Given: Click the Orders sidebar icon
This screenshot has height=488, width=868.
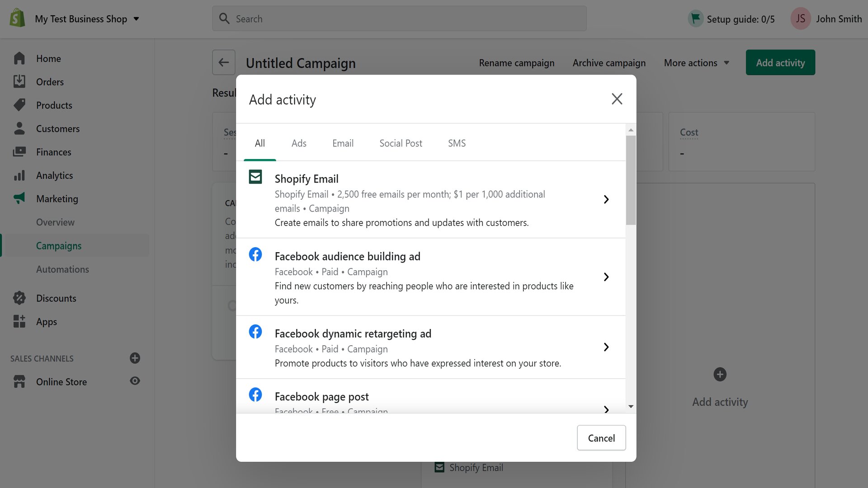Looking at the screenshot, I should click(x=18, y=82).
